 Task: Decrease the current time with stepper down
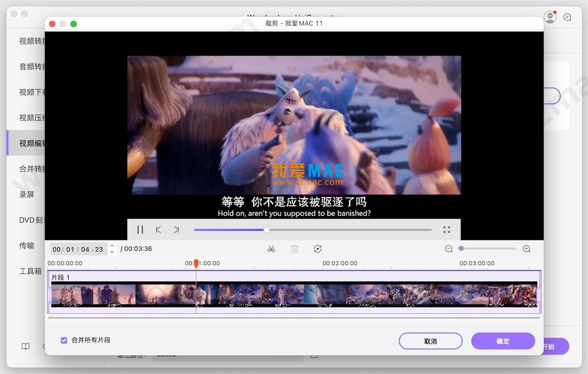(112, 252)
